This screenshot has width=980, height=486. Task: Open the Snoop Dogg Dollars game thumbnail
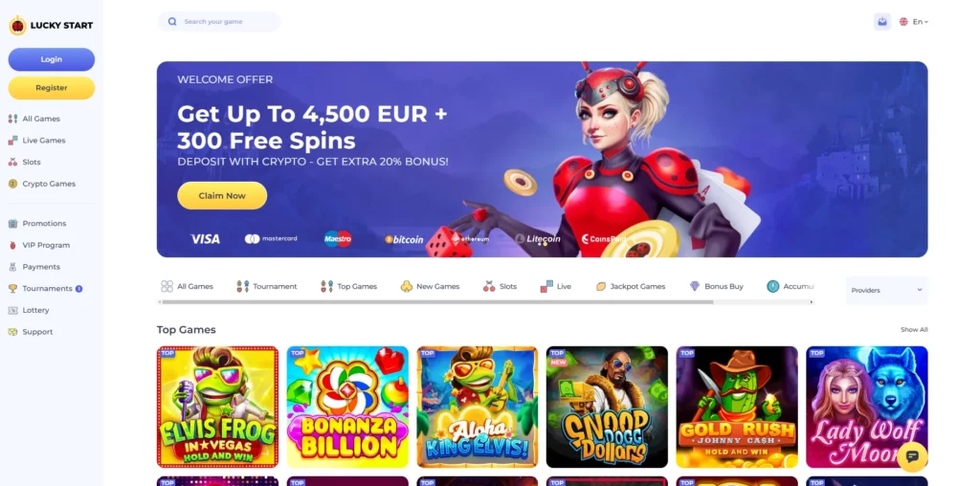coord(607,407)
